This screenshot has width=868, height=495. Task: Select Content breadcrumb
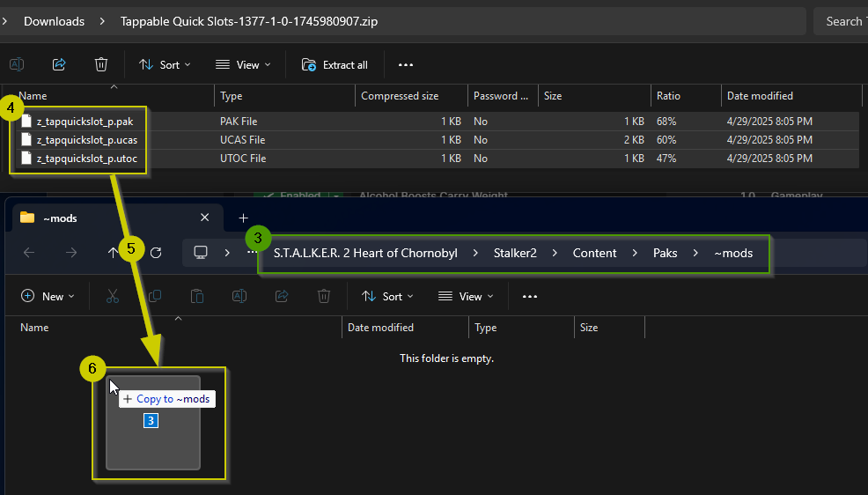tap(594, 253)
